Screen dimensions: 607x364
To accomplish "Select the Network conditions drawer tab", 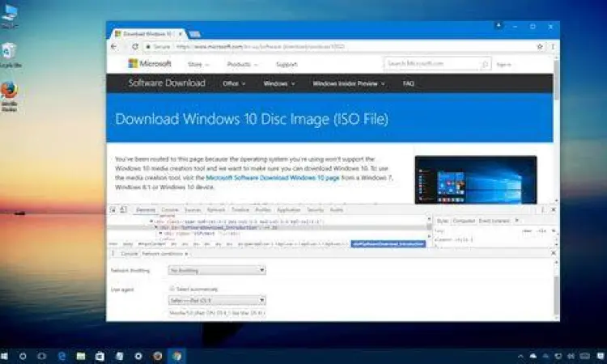I will (x=163, y=253).
